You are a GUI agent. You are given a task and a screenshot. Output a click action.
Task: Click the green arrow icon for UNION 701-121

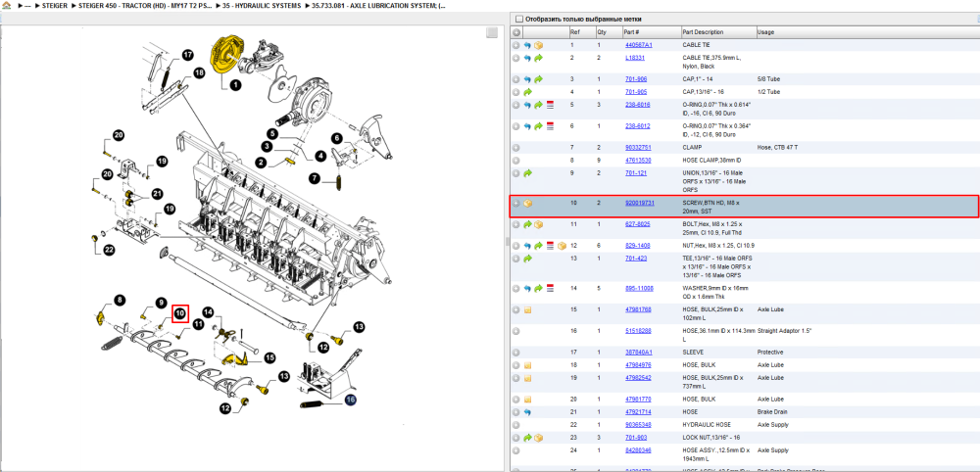point(527,172)
